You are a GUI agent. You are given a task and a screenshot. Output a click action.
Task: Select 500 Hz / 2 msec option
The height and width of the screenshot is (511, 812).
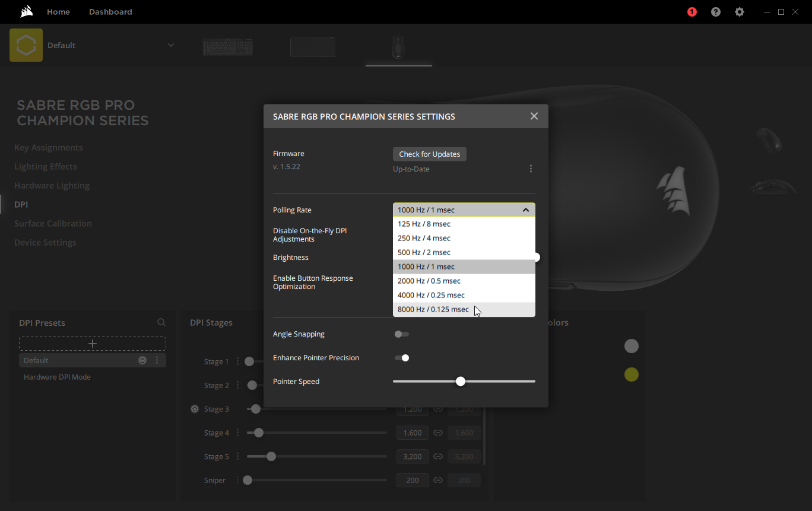tap(464, 253)
